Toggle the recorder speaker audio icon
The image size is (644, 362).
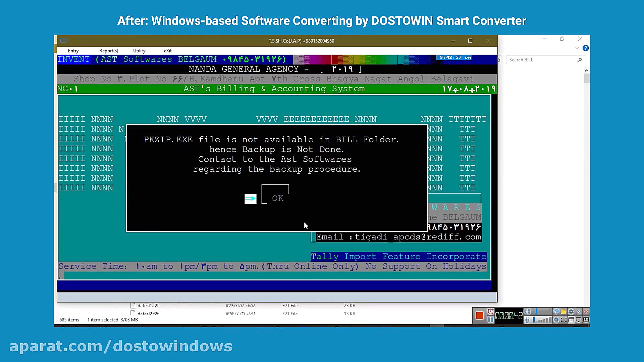pos(527,311)
